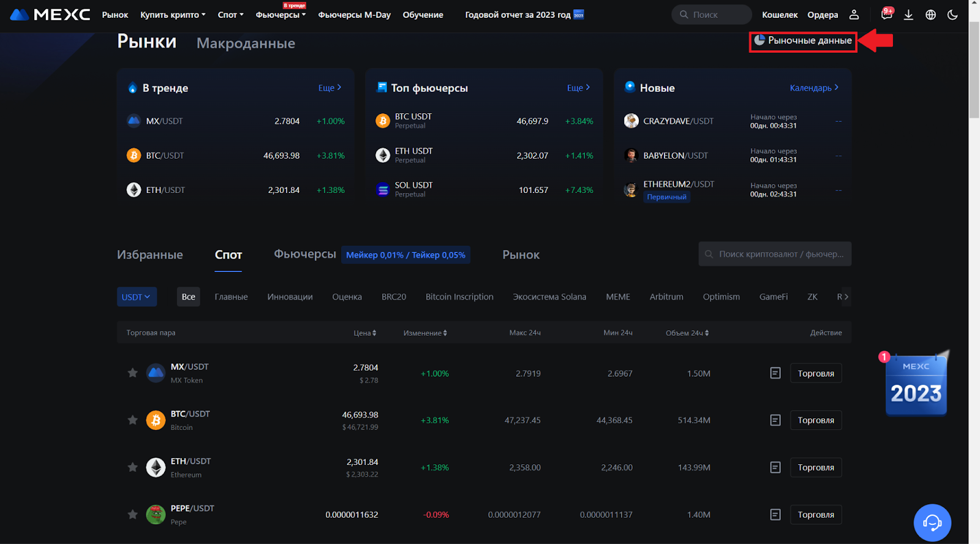Open the language globe icon

(930, 15)
